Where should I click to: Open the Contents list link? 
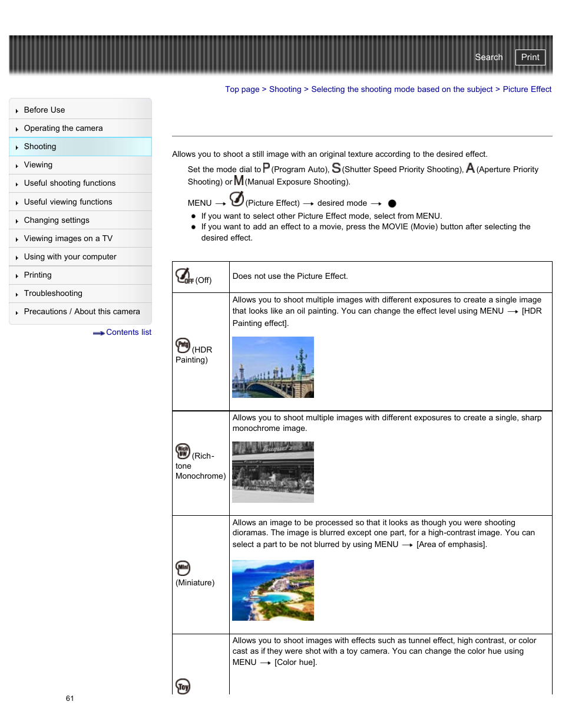[128, 332]
